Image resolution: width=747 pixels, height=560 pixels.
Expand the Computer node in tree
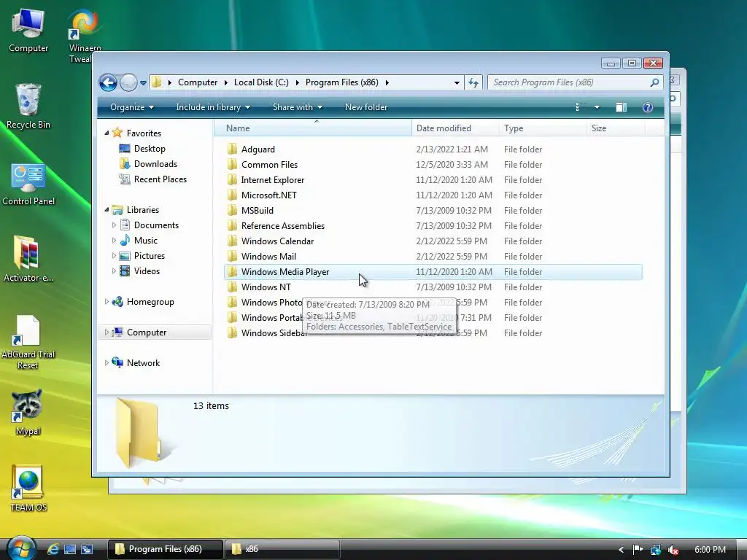107,332
